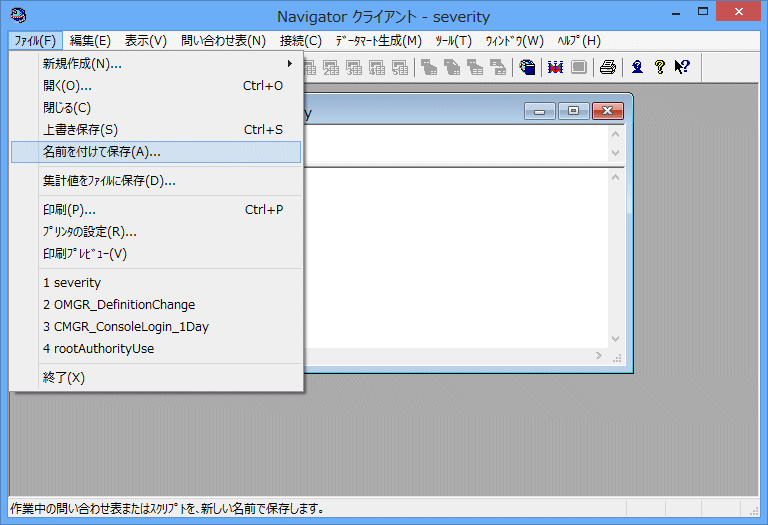The image size is (768, 525).
Task: Click the arrow with question mark icon
Action: (682, 67)
